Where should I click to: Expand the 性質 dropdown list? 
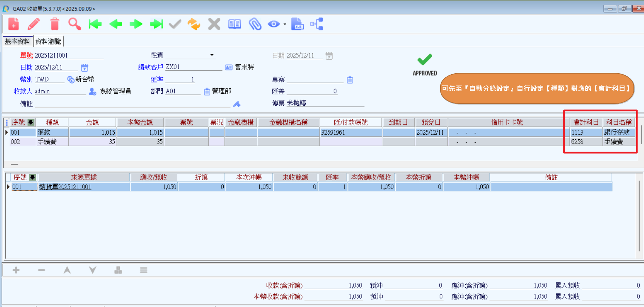point(212,55)
